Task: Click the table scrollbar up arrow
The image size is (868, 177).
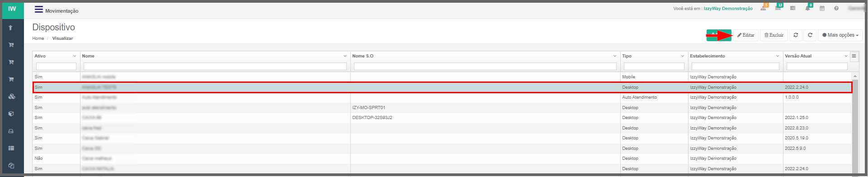Action: tap(855, 76)
